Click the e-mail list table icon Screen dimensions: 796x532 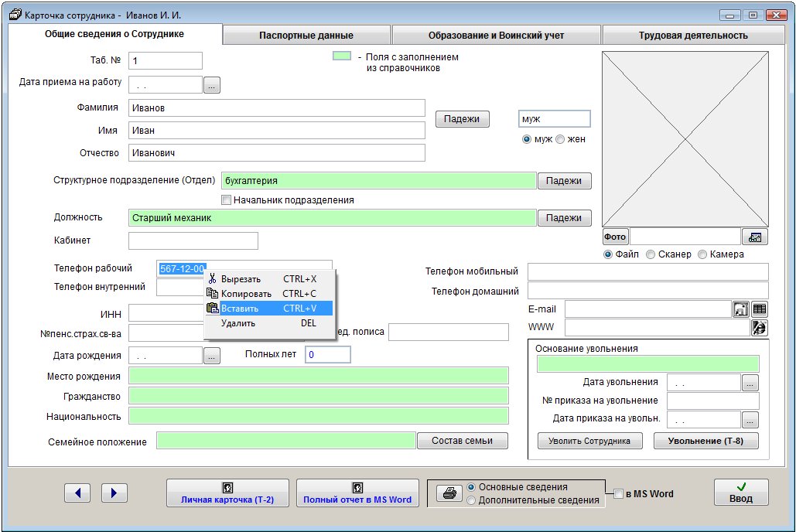(759, 309)
